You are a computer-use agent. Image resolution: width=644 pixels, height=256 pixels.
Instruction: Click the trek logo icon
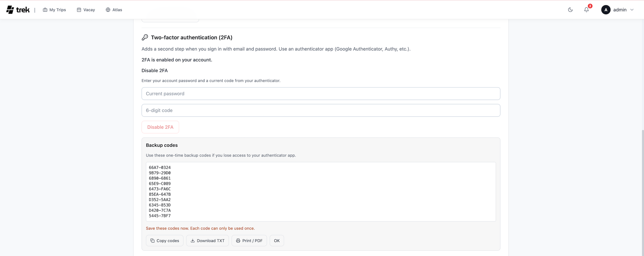point(10,10)
